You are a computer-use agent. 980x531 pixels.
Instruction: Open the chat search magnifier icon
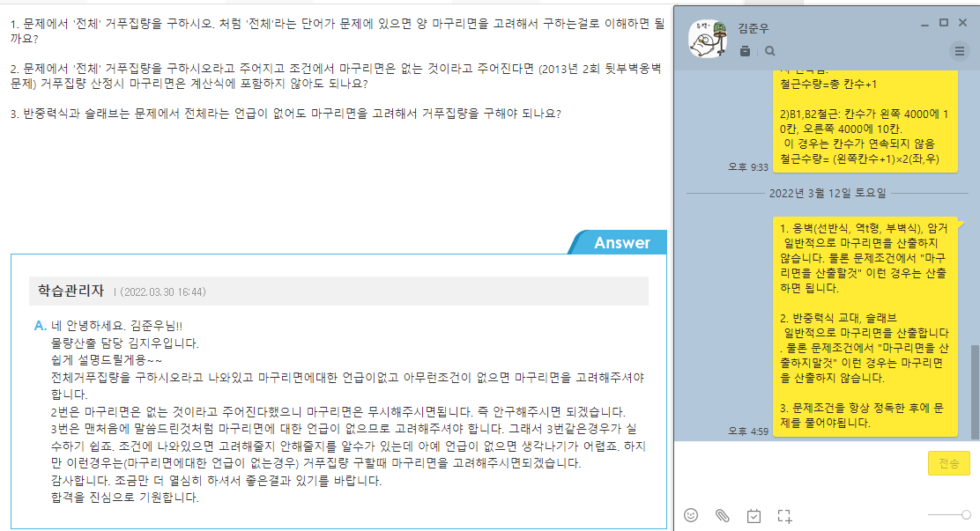click(770, 51)
